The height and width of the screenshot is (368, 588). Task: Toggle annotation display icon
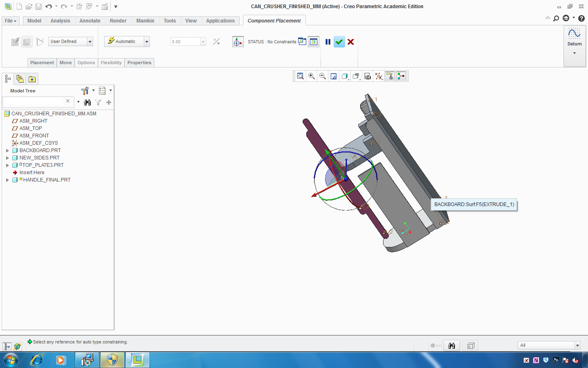click(x=390, y=76)
